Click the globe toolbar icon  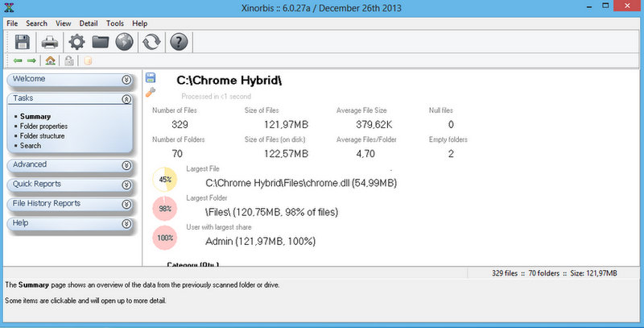[x=124, y=42]
